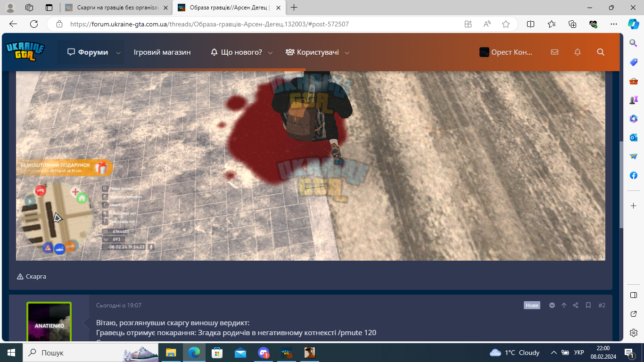Open sidebar Shopping tag icon

point(634,62)
